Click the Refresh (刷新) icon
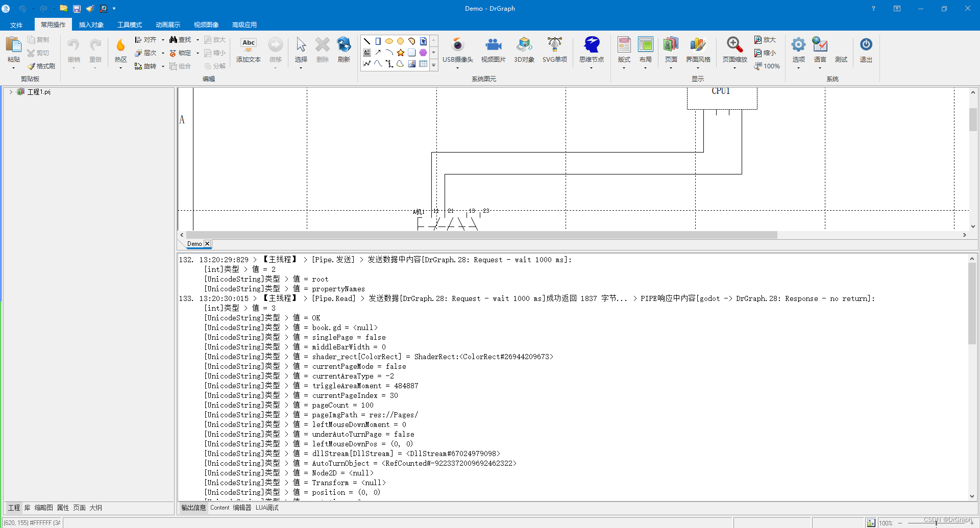980x528 pixels. 344,45
